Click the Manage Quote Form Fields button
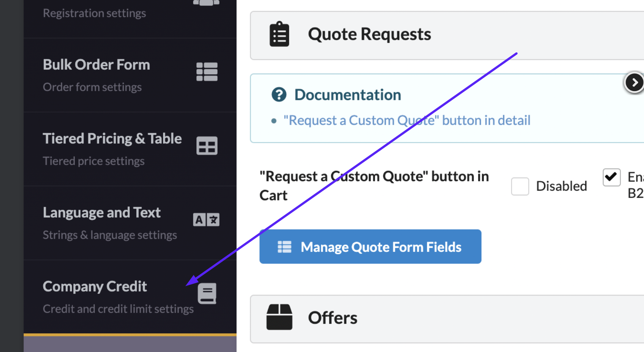This screenshot has width=644, height=352. [370, 247]
